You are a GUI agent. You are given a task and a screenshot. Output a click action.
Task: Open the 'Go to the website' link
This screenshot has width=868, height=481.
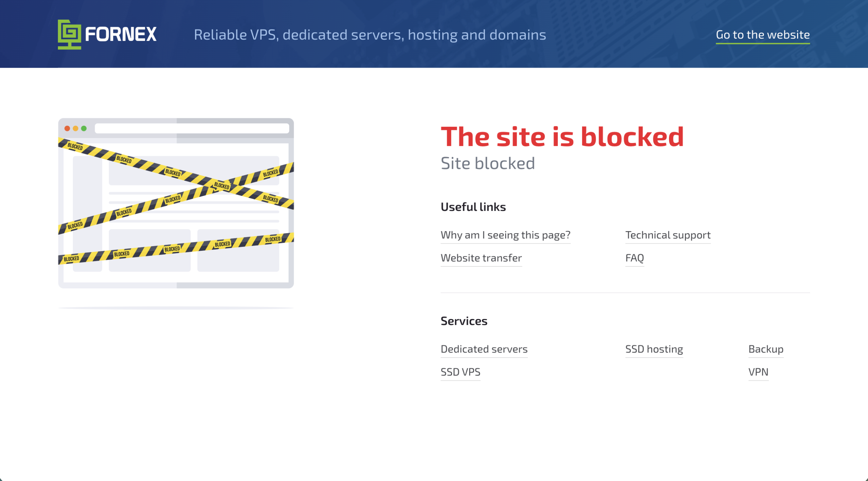pyautogui.click(x=763, y=35)
